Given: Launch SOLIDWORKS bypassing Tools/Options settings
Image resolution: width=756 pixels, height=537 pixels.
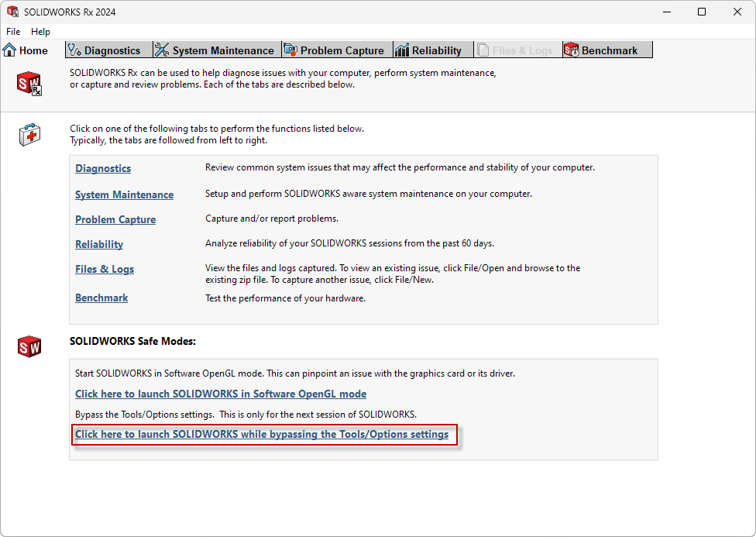Looking at the screenshot, I should tap(263, 434).
